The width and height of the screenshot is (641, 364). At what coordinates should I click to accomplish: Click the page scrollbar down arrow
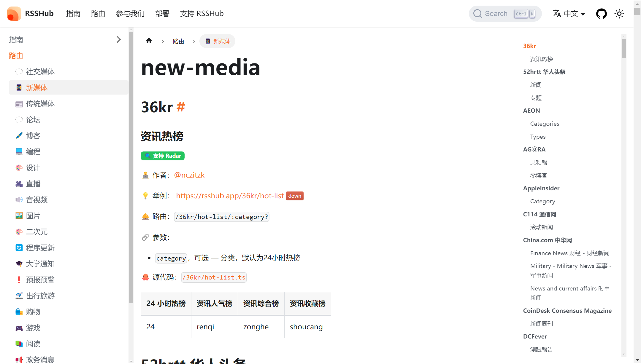[x=637, y=360]
